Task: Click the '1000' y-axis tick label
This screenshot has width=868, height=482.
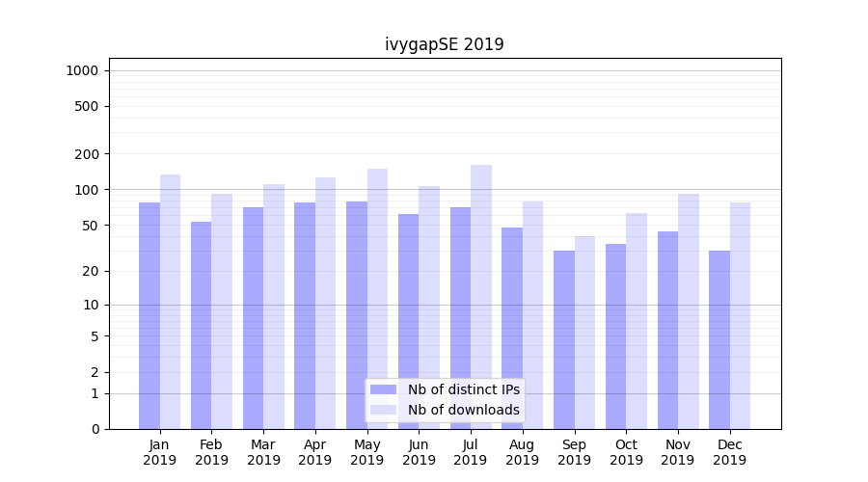Action: pyautogui.click(x=82, y=70)
